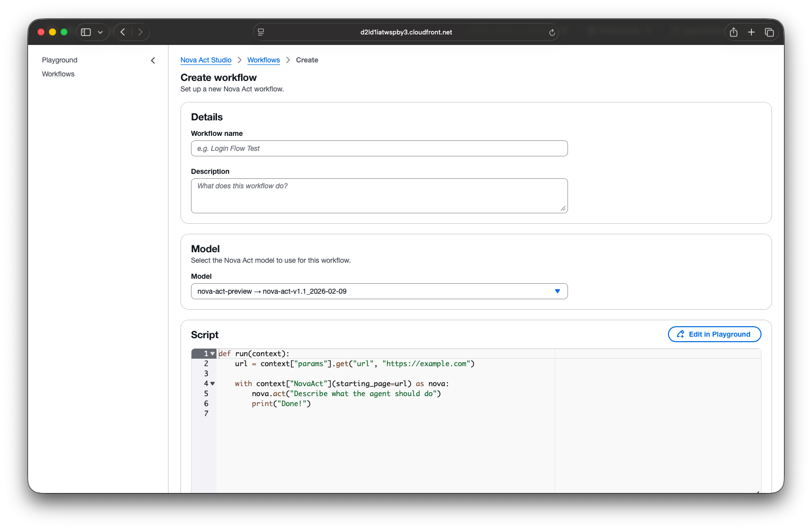The width and height of the screenshot is (812, 530).
Task: Click the 'with context["NovaAct"]' code line
Action: (342, 384)
